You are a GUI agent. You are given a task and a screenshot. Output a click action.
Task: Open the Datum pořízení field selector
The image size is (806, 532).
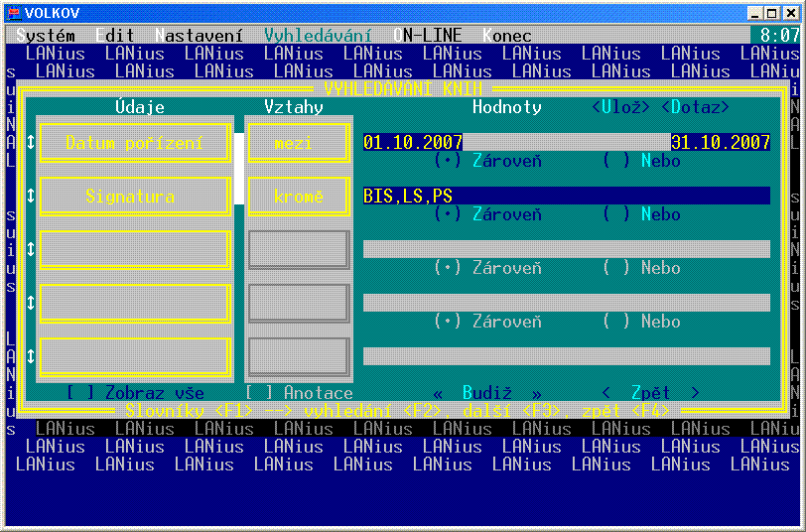coord(135,142)
